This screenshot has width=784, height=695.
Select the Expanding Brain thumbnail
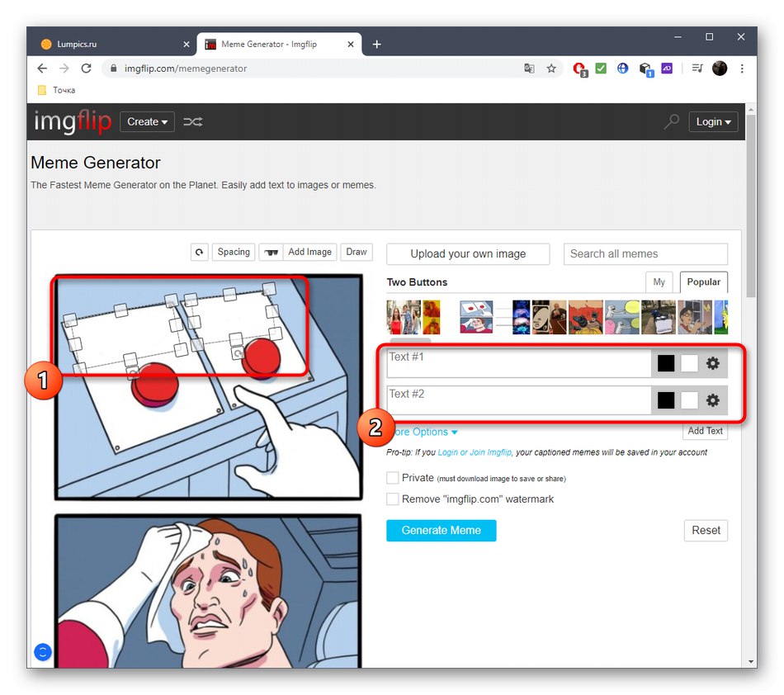[521, 317]
